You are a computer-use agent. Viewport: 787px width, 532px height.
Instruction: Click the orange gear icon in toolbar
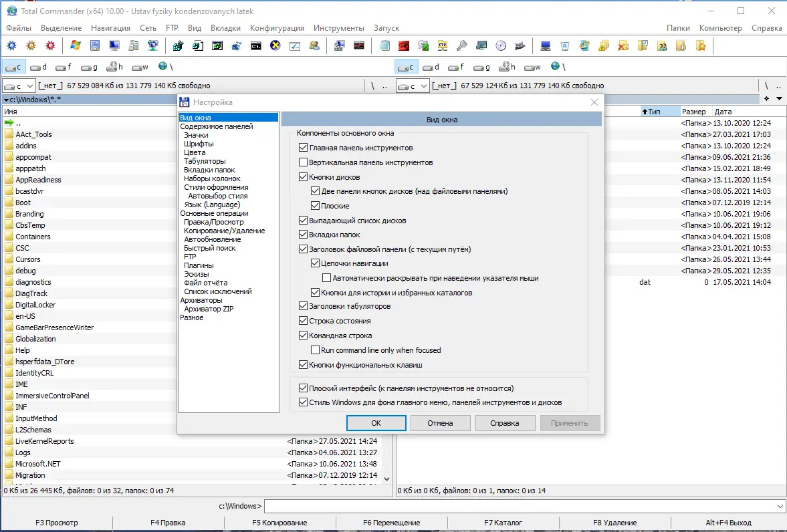[x=31, y=45]
